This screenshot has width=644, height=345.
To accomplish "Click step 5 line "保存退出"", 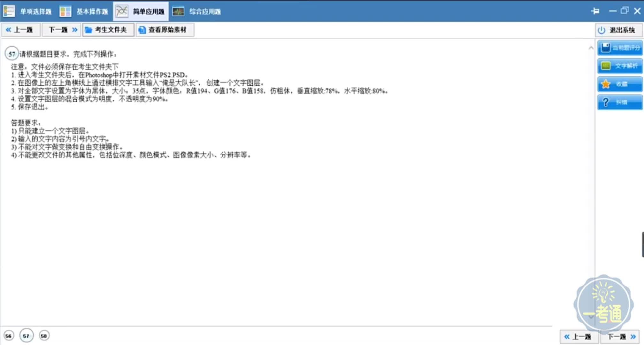I will (x=29, y=107).
